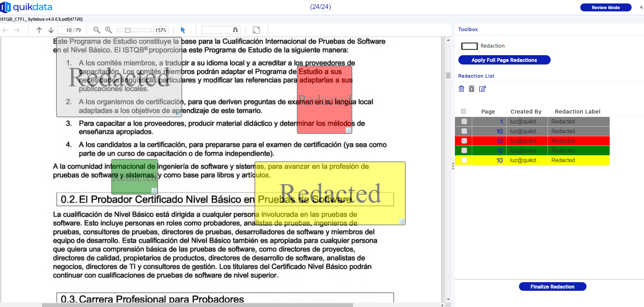This screenshot has height=307, width=644.
Task: Click the Created By column header
Action: (x=526, y=111)
